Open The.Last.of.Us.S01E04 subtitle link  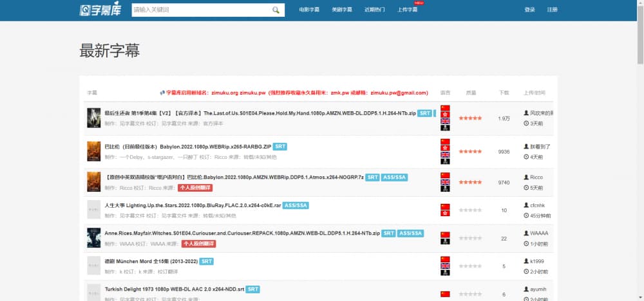coord(260,113)
